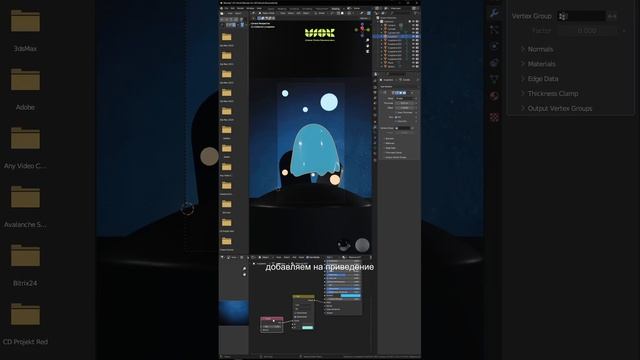640x360 pixels.
Task: Click the 3D viewport pan hand icon
Action: pos(368,46)
